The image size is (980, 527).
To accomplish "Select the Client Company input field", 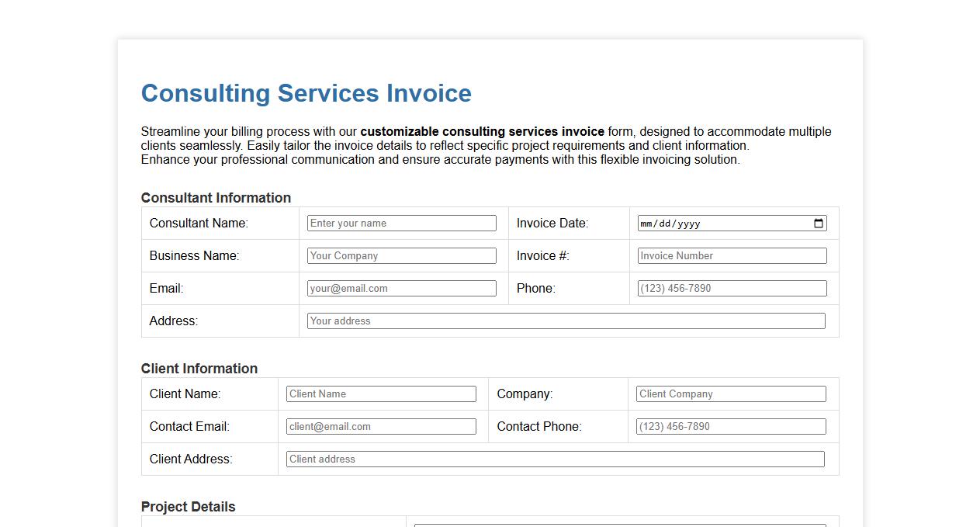I will 730,394.
